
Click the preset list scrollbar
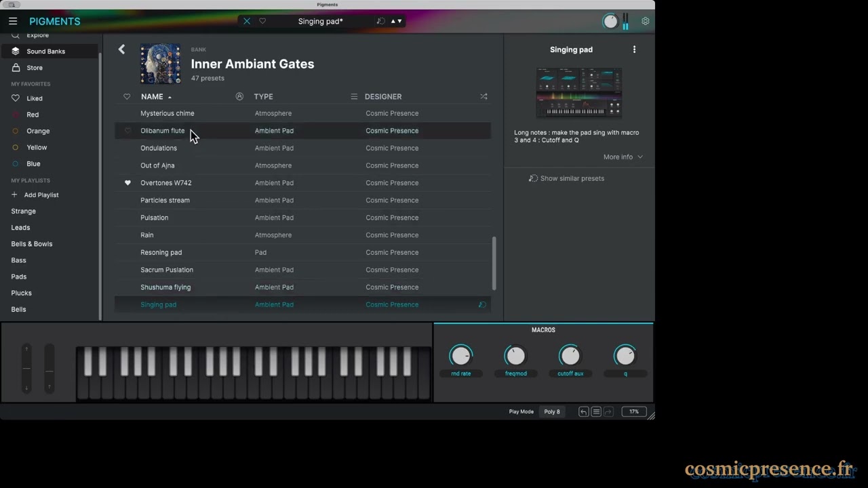click(494, 263)
